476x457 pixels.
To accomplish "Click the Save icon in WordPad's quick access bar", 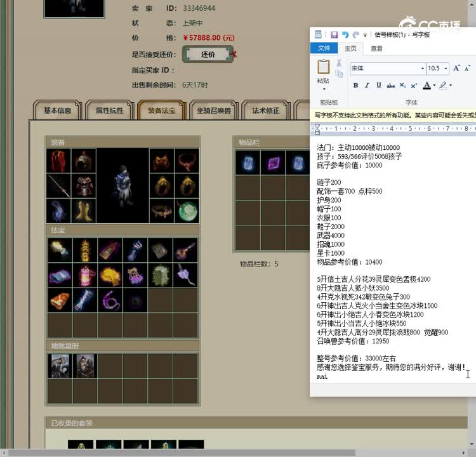I will point(334,35).
